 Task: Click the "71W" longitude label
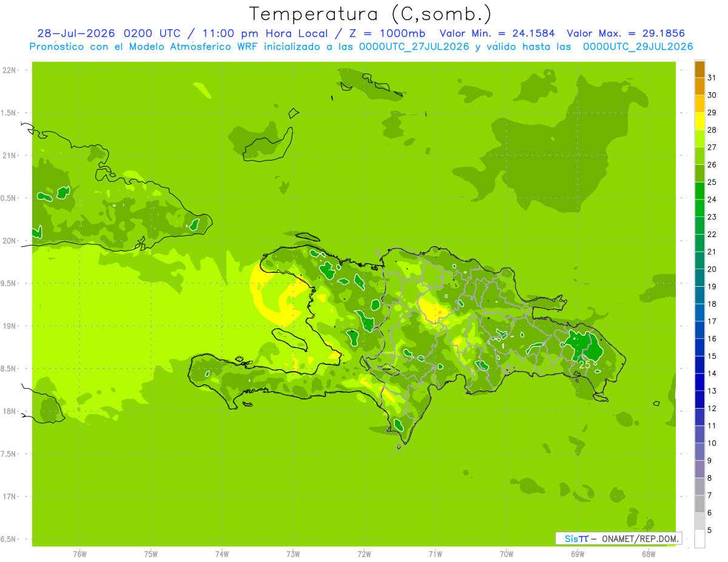(435, 555)
